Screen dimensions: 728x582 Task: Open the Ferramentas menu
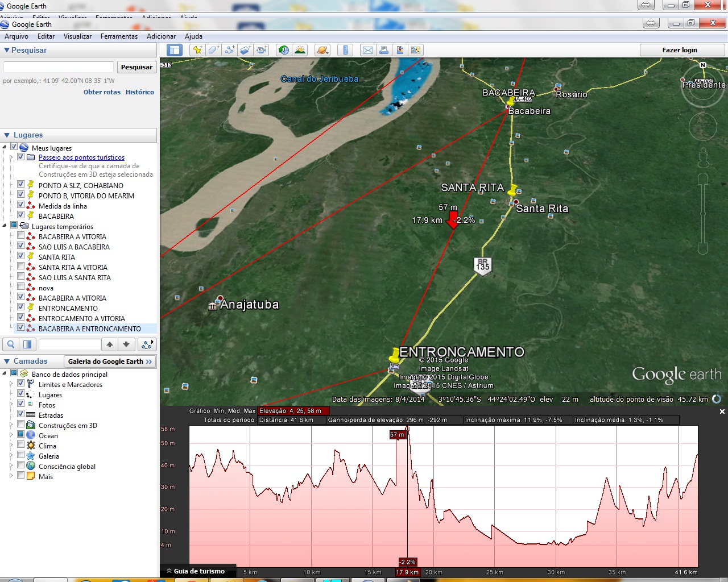click(x=119, y=36)
